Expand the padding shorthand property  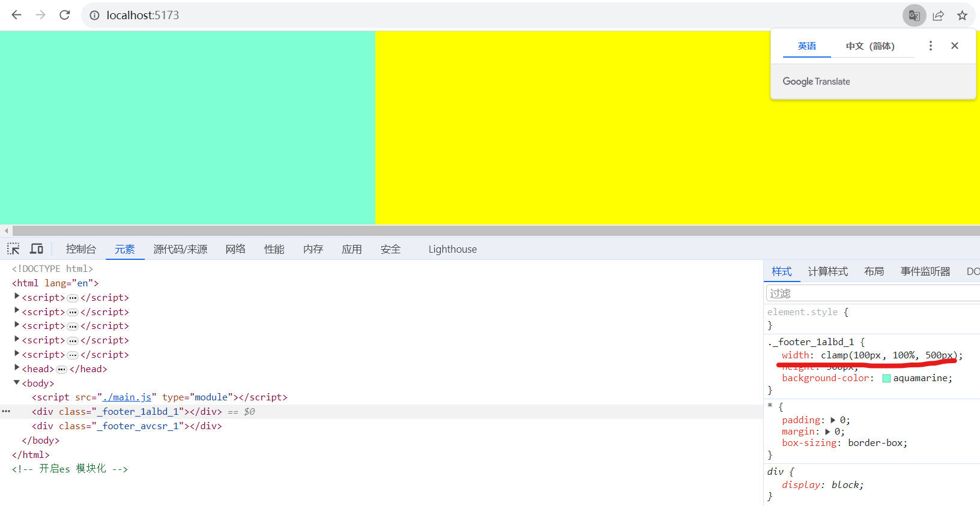[833, 420]
